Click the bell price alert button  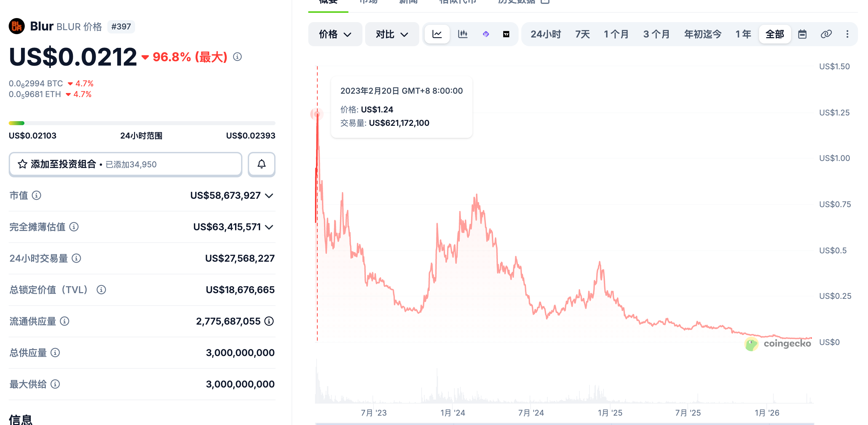coord(261,164)
